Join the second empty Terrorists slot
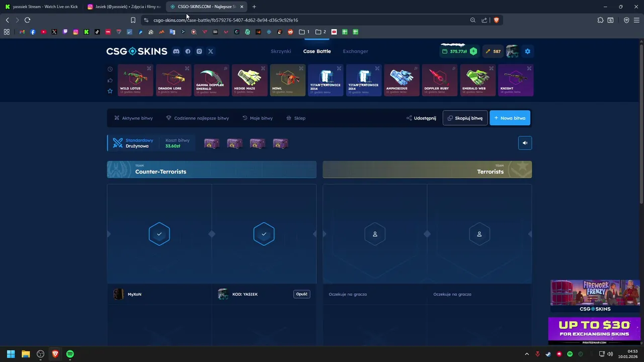This screenshot has height=362, width=644. pyautogui.click(x=479, y=234)
